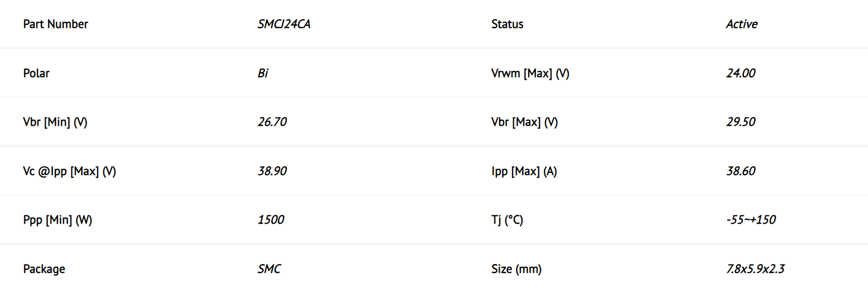Select the 38.60 Ipp value
Image resolution: width=868 pixels, height=291 pixels.
[x=741, y=171]
